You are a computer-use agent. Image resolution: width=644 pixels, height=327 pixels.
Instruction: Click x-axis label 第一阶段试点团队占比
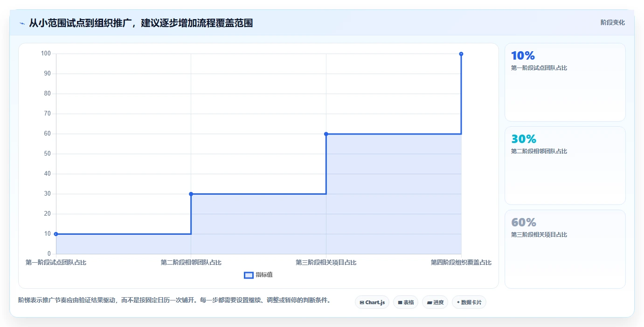tap(56, 263)
